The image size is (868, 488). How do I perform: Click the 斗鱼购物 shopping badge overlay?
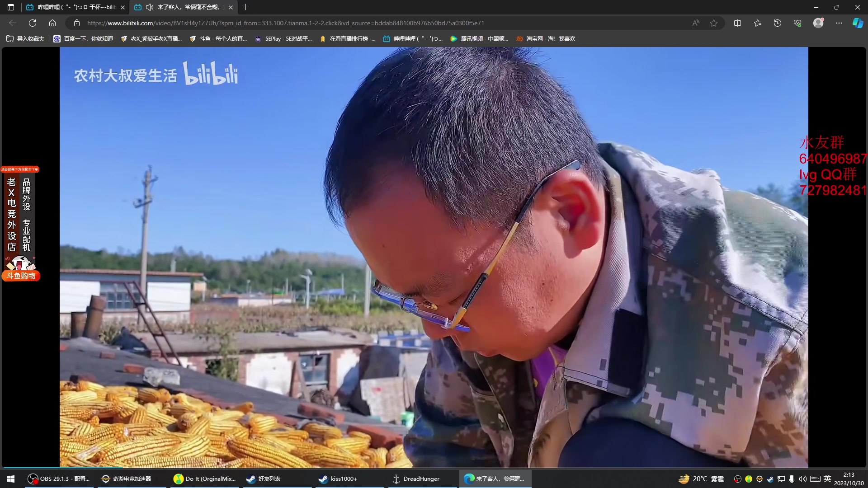21,276
